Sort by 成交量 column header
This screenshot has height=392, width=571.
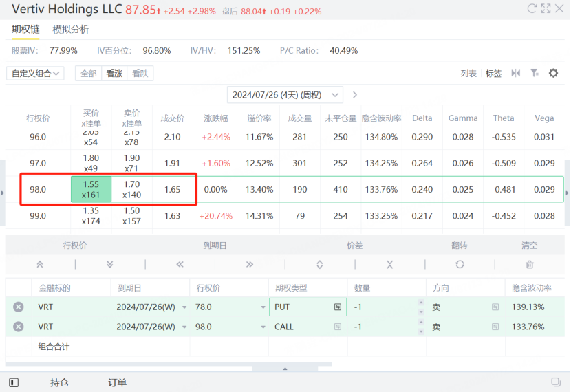(300, 118)
